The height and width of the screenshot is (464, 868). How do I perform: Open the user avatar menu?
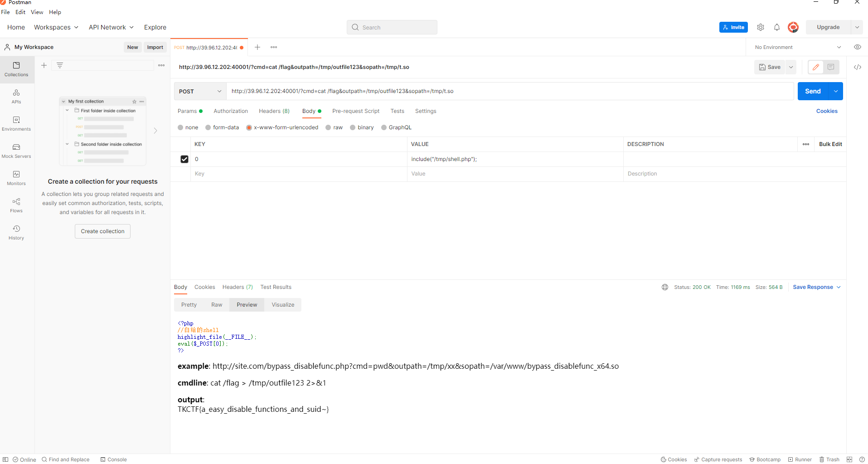pos(793,27)
